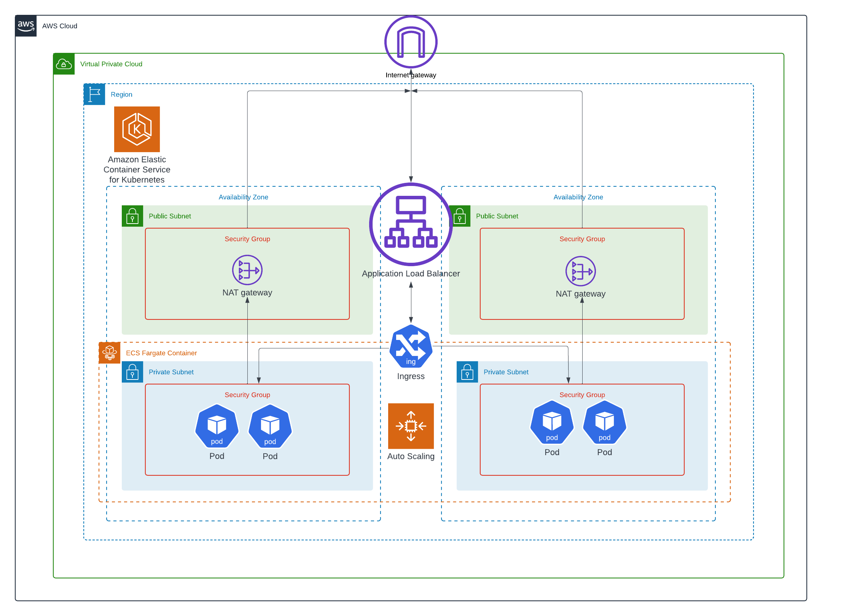Screen dimensions: 849x616
Task: Click the right NAT gateway text label
Action: [581, 294]
